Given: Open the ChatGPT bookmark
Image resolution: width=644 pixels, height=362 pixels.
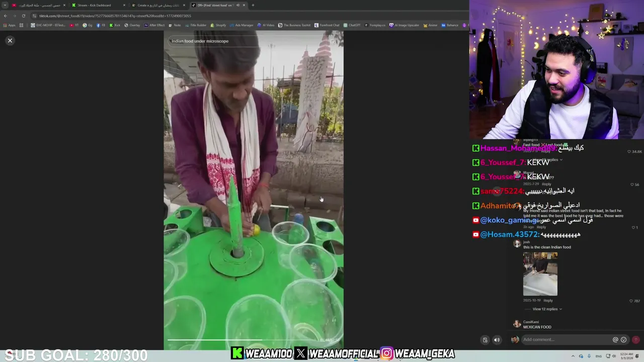Looking at the screenshot, I should [x=352, y=25].
